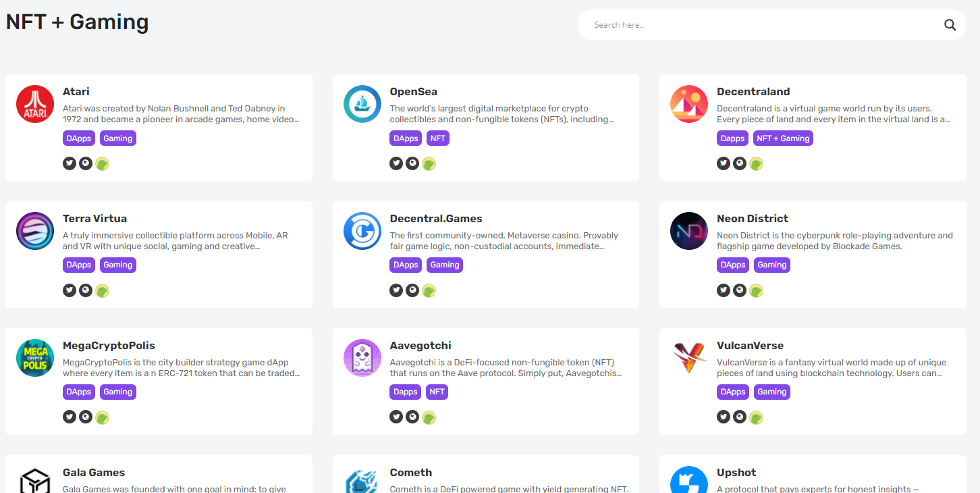Image resolution: width=980 pixels, height=493 pixels.
Task: Open Neon District's Twitter icon
Action: click(x=724, y=290)
